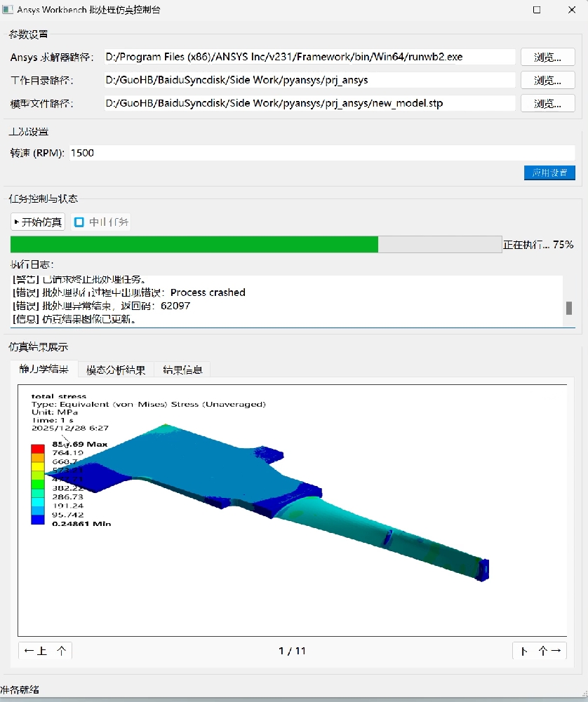Click the status bar ready message

[20, 689]
